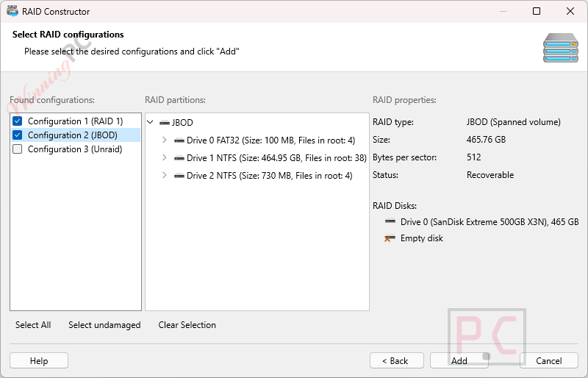This screenshot has width=588, height=378.
Task: Click the Drive 1 NTFS disk icon
Action: [x=179, y=158]
